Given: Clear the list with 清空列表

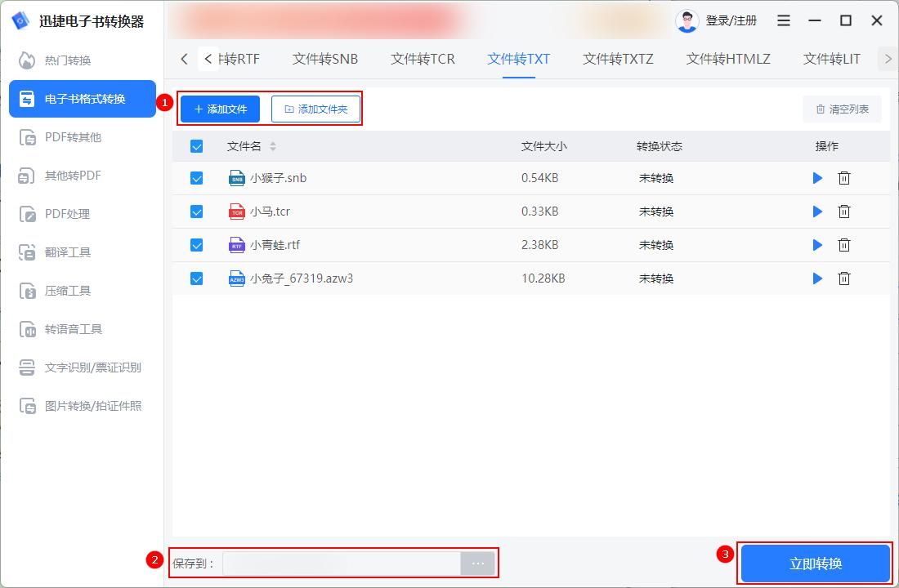Looking at the screenshot, I should (843, 109).
